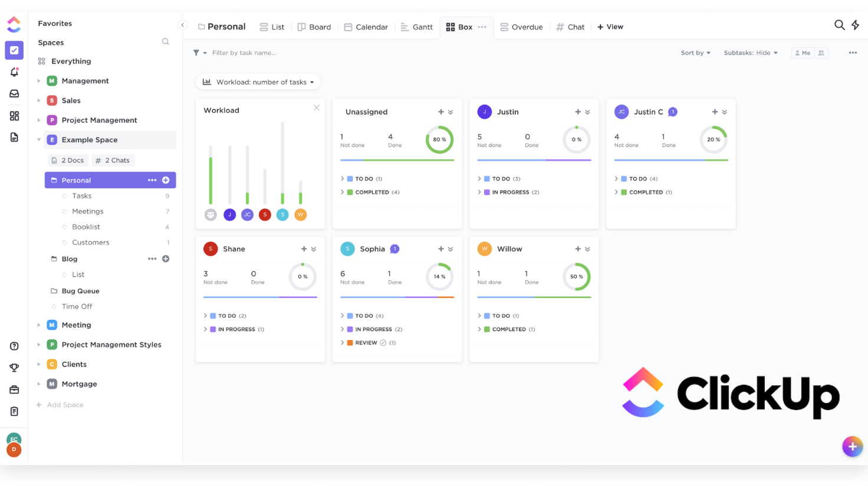The width and height of the screenshot is (868, 491).
Task: Collapse the Justin C box with chevrons
Action: [x=725, y=112]
